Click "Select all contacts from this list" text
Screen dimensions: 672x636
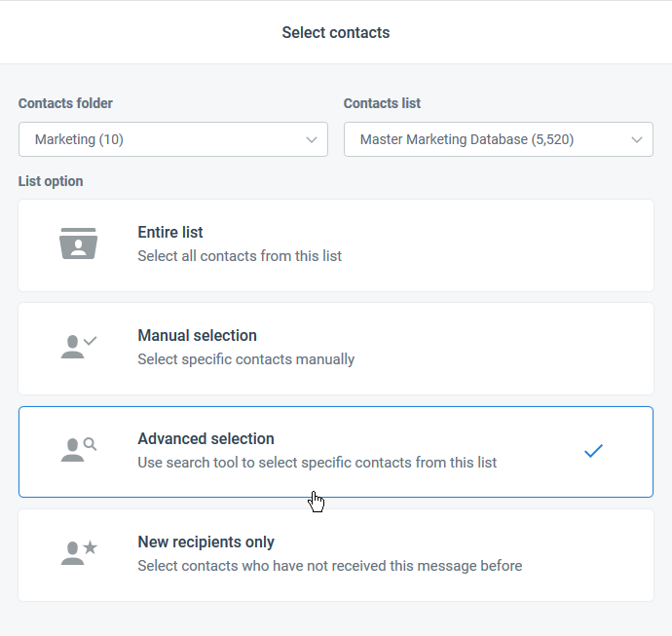coord(240,256)
